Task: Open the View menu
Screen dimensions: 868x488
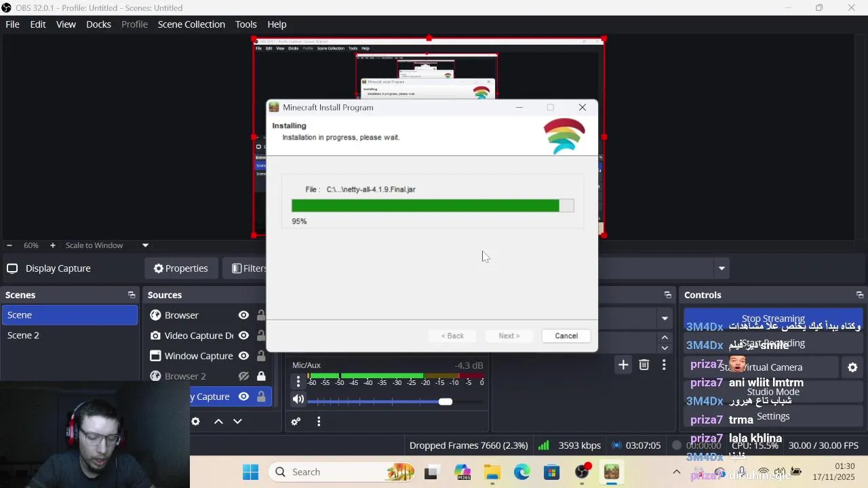Action: [66, 24]
